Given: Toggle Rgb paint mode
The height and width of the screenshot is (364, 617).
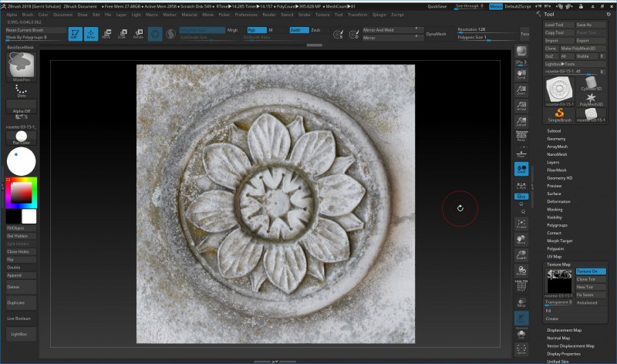Looking at the screenshot, I should coord(257,30).
